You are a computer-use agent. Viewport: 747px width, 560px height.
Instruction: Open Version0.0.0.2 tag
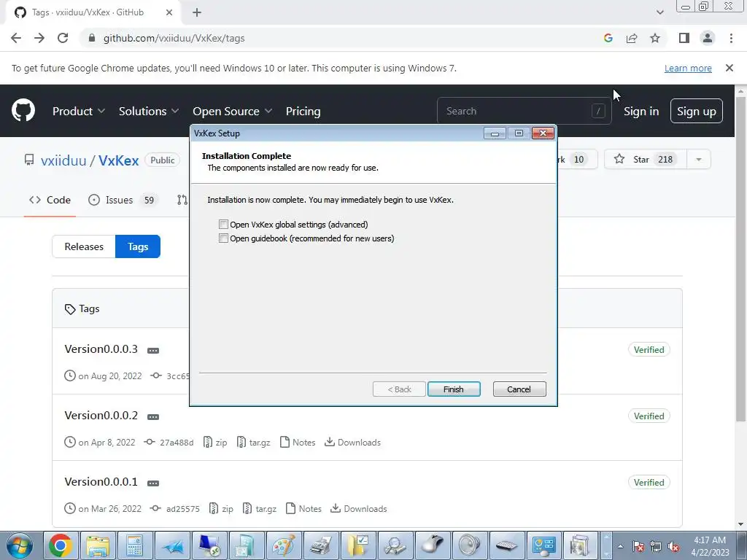pyautogui.click(x=101, y=415)
